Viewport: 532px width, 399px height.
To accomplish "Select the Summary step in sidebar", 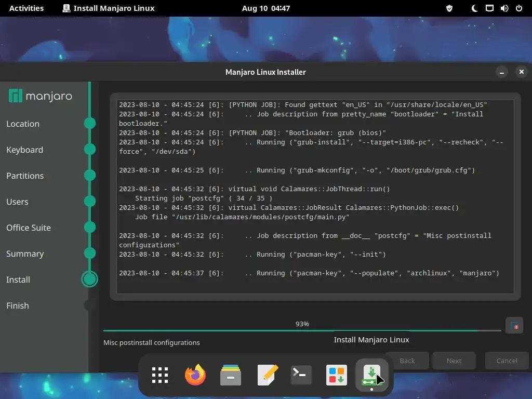I will click(25, 254).
